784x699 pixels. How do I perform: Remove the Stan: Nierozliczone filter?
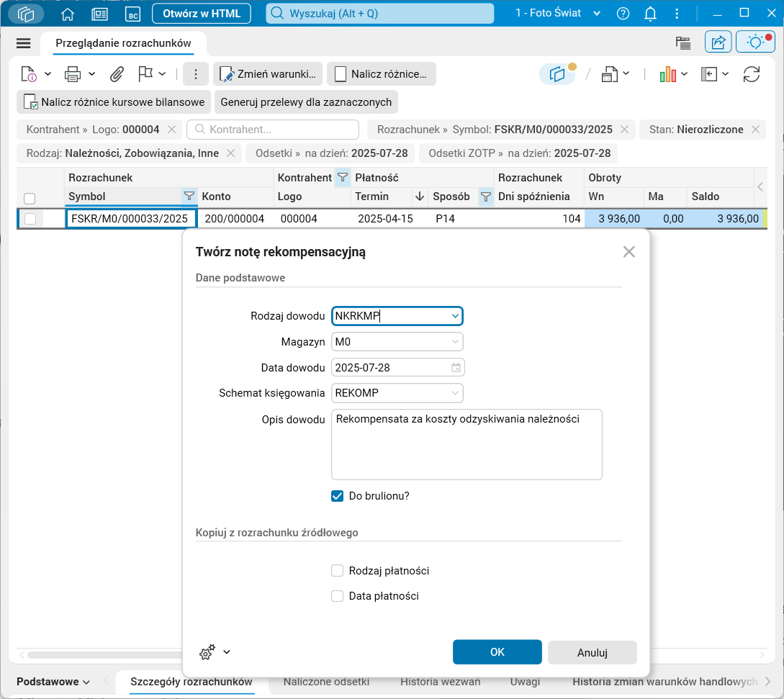pos(755,130)
